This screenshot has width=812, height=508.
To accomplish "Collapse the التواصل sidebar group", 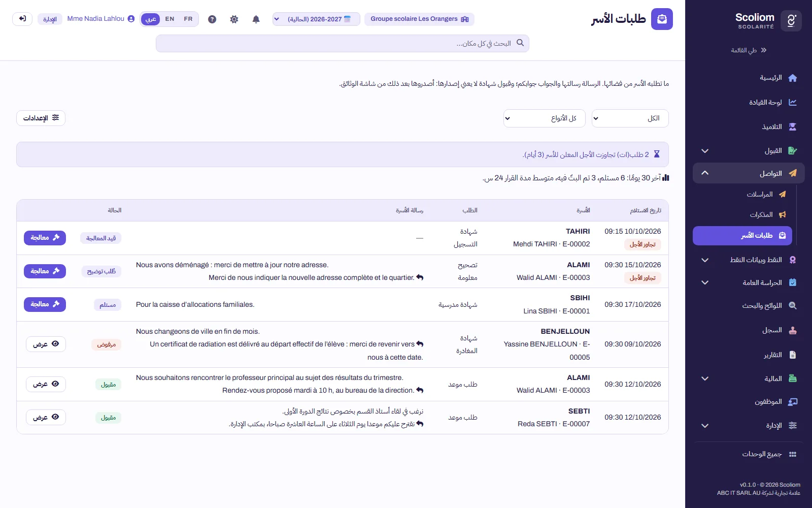I will pyautogui.click(x=749, y=173).
